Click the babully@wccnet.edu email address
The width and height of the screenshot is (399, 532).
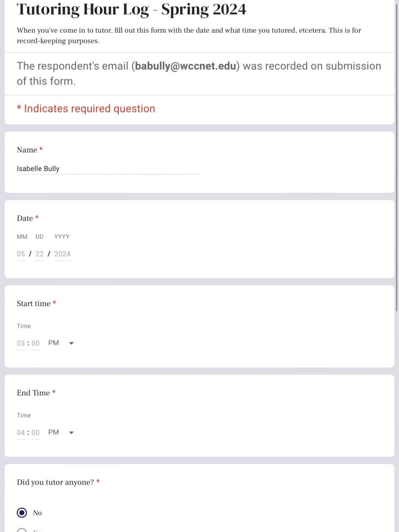185,66
